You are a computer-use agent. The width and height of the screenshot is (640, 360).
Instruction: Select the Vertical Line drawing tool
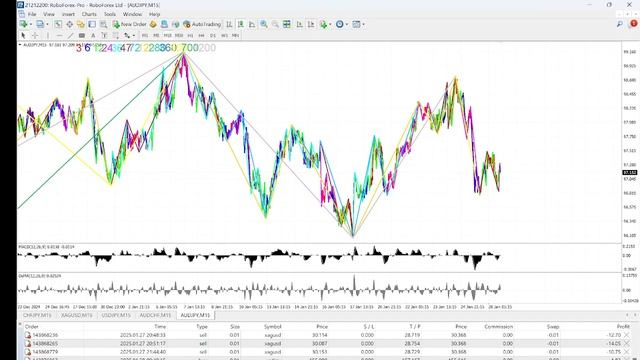click(47, 36)
